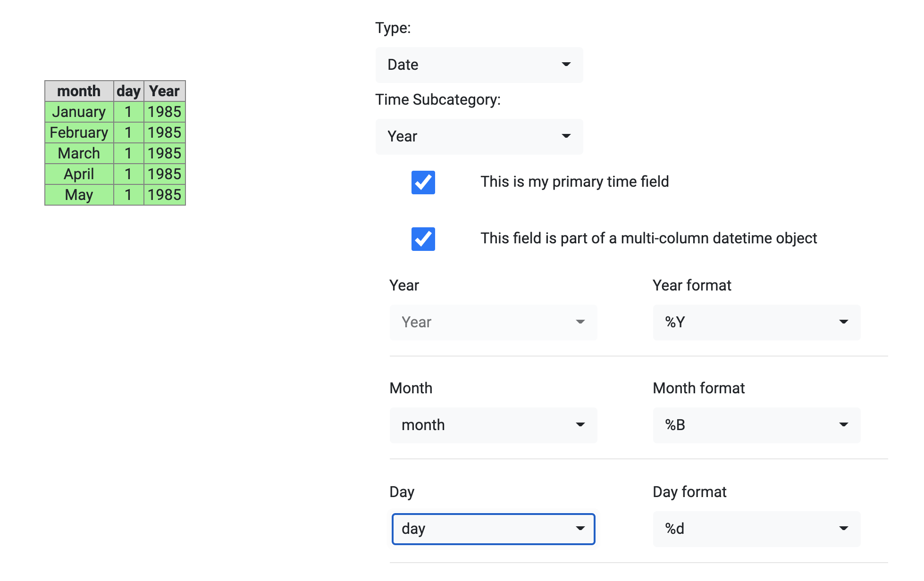The height and width of the screenshot is (581, 924).
Task: Open the Time Subcategory dropdown showing Year
Action: [x=479, y=136]
